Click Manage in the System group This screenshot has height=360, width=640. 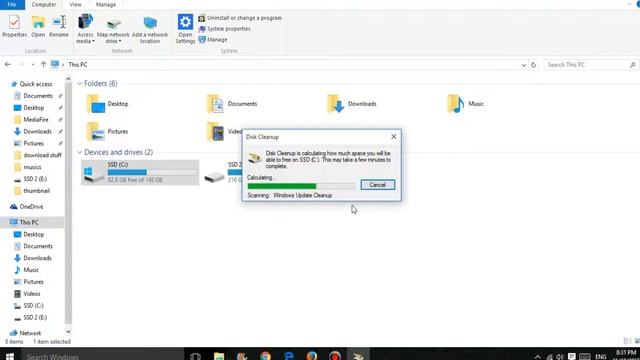(213, 40)
